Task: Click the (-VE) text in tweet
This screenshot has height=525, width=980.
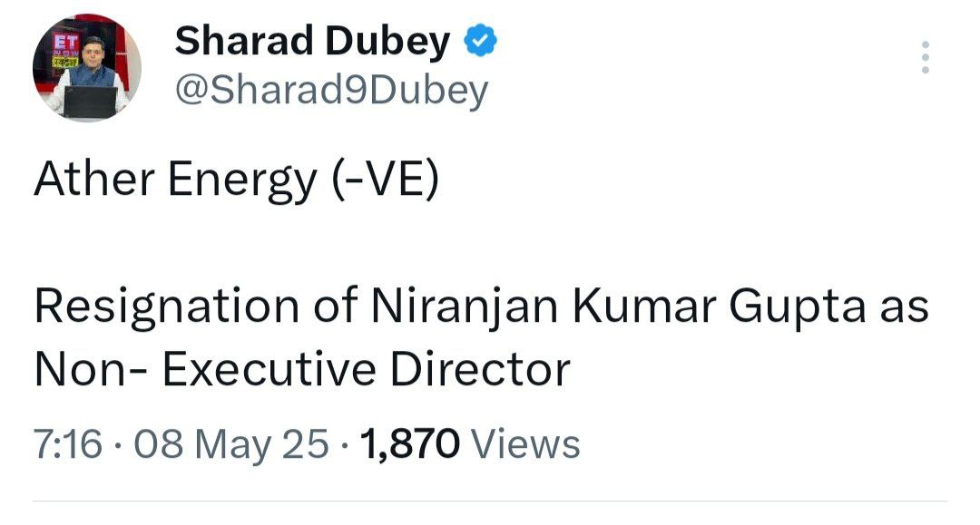Action: pos(381,182)
